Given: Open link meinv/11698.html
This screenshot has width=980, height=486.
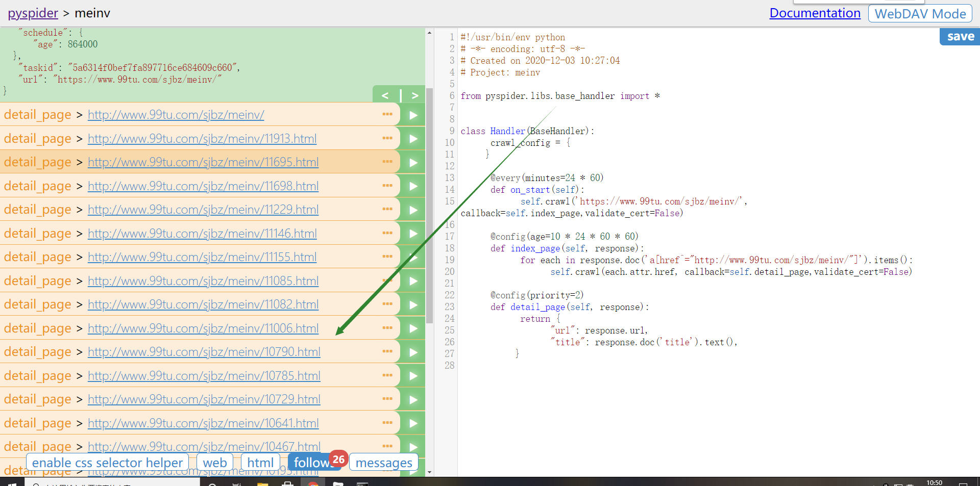Looking at the screenshot, I should pyautogui.click(x=203, y=186).
